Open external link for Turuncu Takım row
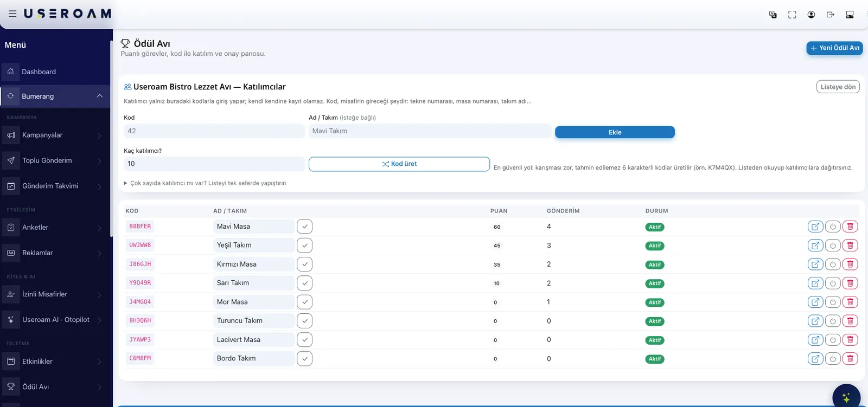The width and height of the screenshot is (868, 407). (x=815, y=321)
